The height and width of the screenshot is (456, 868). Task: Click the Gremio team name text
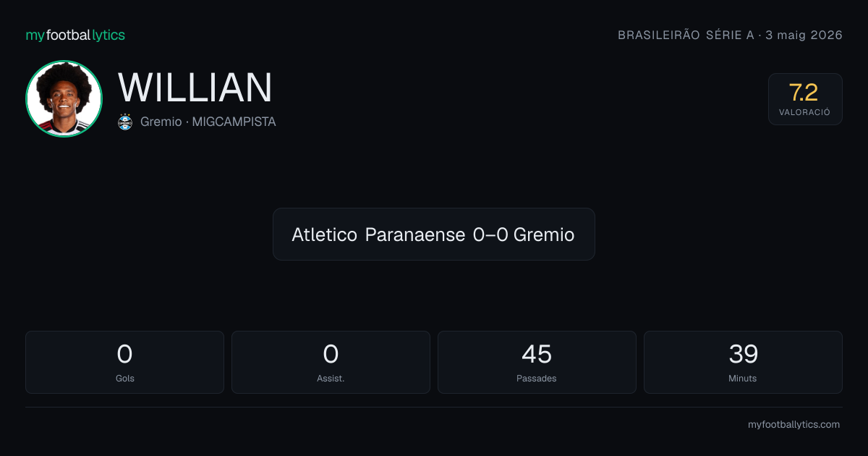tap(161, 122)
